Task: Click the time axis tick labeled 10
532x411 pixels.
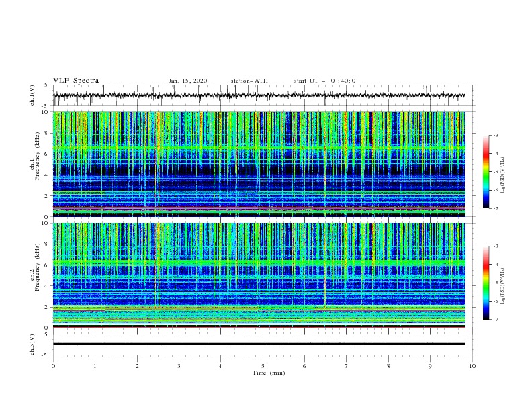Action: [472, 366]
